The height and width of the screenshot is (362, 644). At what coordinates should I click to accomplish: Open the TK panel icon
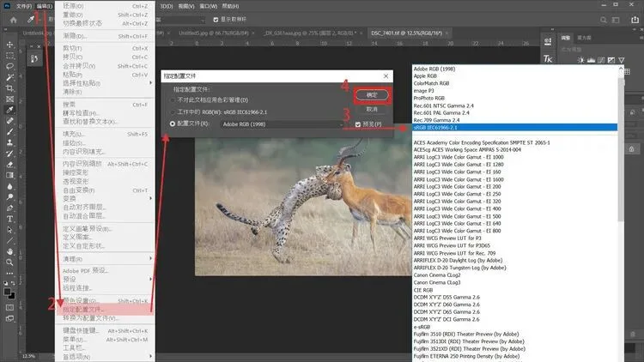click(548, 58)
